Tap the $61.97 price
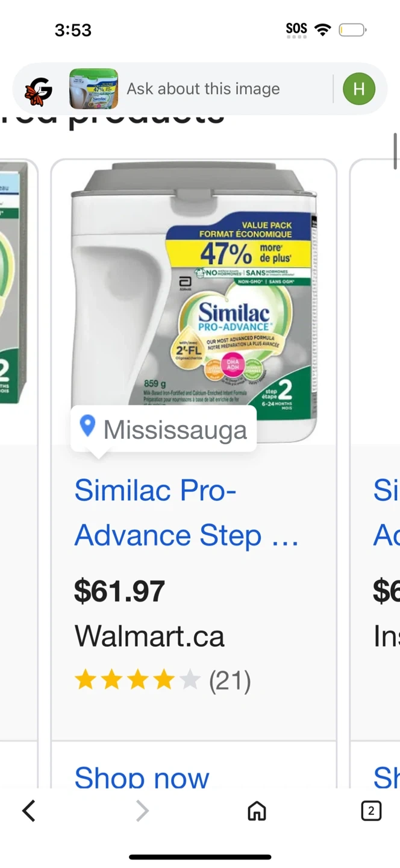 119,591
